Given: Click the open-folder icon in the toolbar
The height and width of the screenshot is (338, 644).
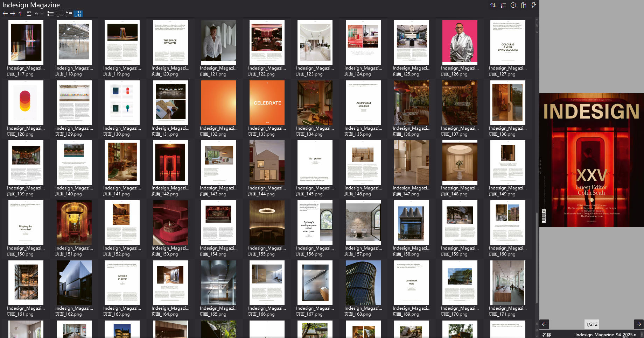Looking at the screenshot, I should coord(29,14).
